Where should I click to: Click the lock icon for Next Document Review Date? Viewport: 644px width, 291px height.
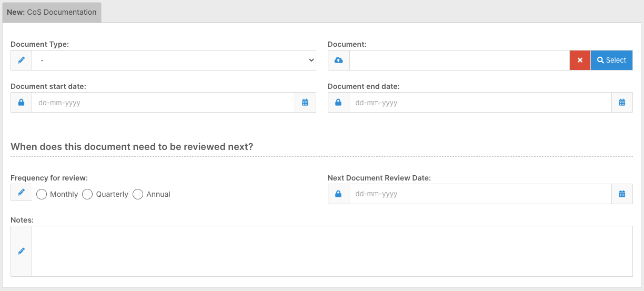click(x=338, y=194)
